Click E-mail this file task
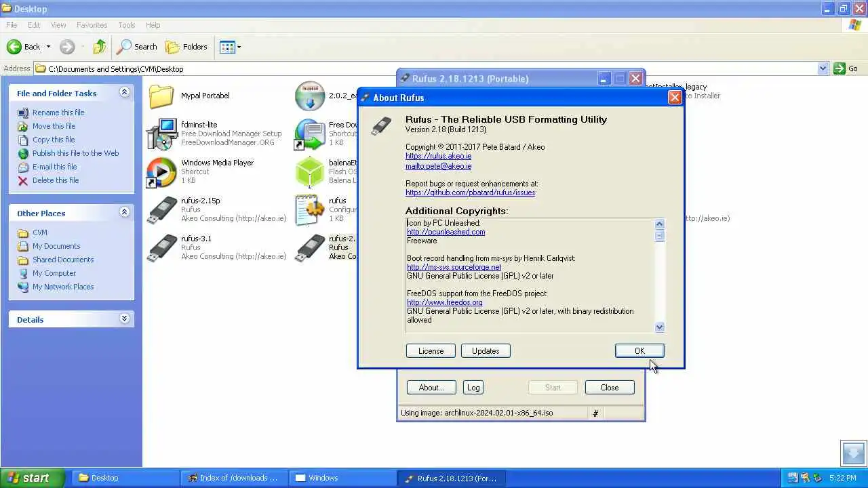Image resolution: width=868 pixels, height=488 pixels. pos(54,167)
